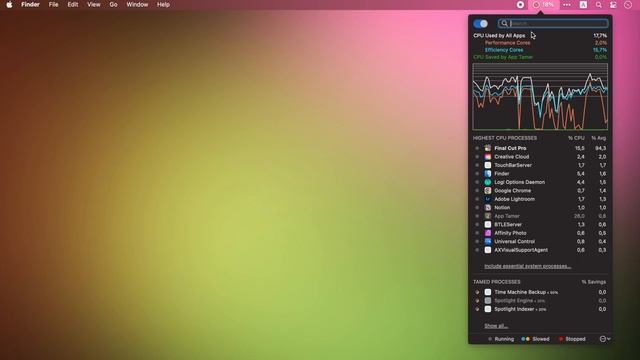Click the status dot beside Spotlight Indexer

[477, 309]
